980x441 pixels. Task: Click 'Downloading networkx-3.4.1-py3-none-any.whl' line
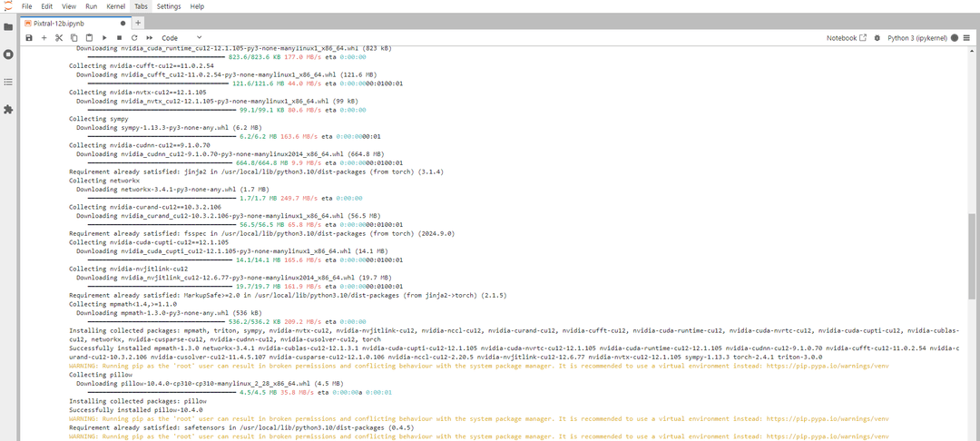click(172, 190)
